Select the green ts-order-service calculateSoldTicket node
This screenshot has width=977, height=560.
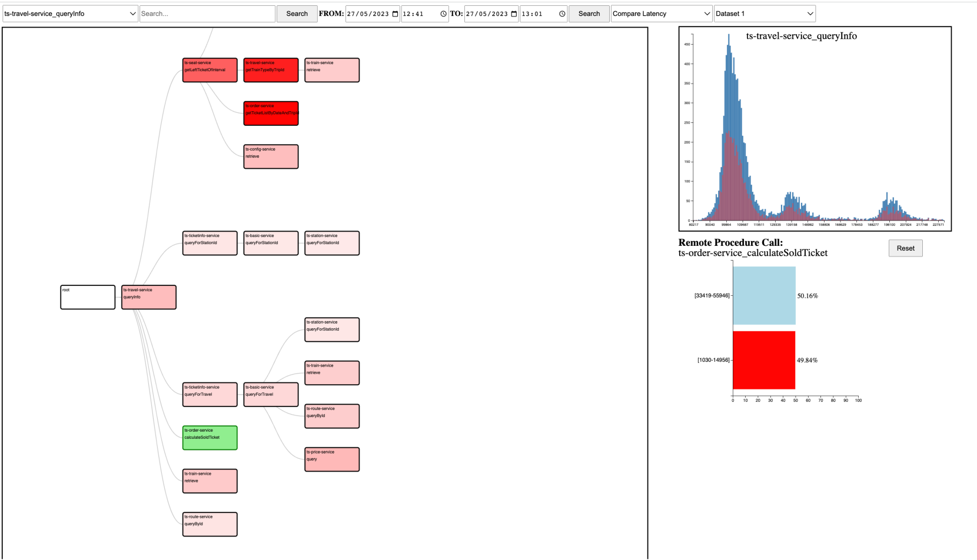click(x=210, y=438)
